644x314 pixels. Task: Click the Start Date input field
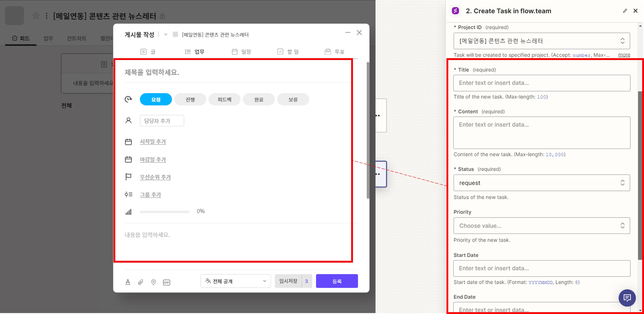click(542, 268)
